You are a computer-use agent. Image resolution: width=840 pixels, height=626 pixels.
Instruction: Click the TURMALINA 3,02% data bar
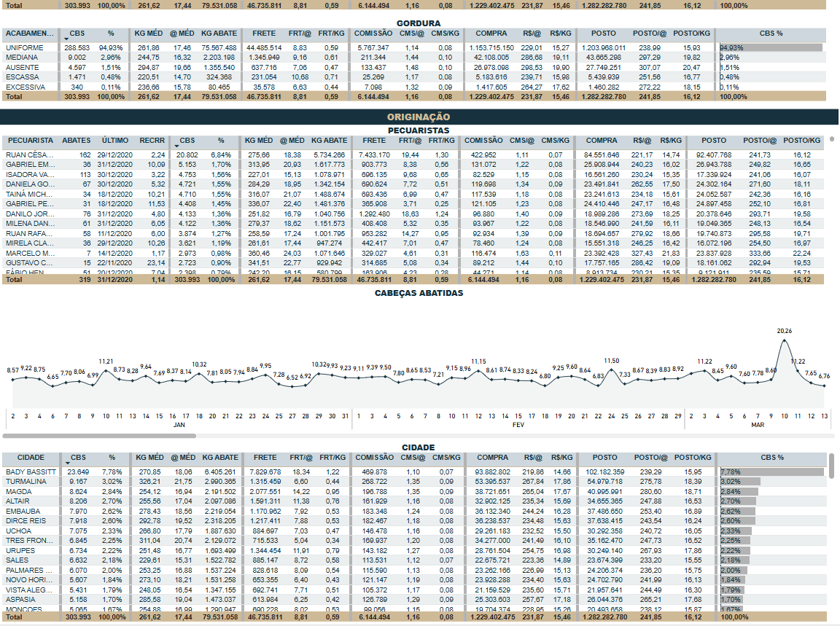point(739,482)
